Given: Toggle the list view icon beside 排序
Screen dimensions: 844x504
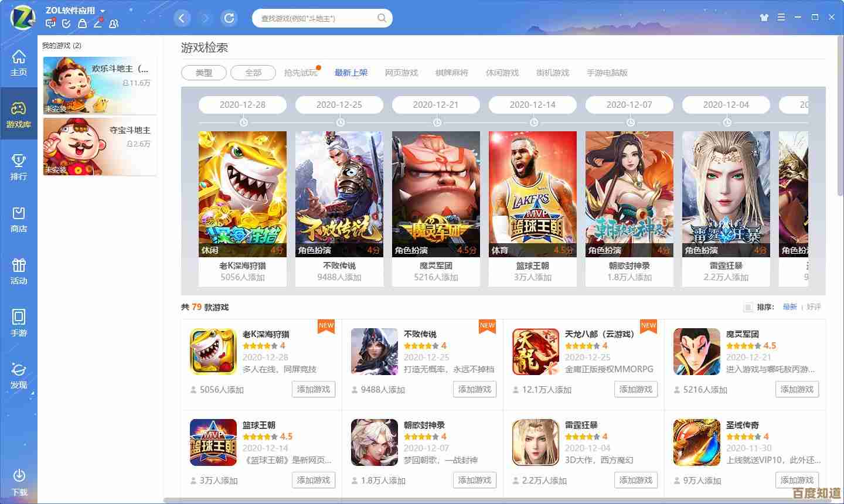Looking at the screenshot, I should [x=748, y=307].
